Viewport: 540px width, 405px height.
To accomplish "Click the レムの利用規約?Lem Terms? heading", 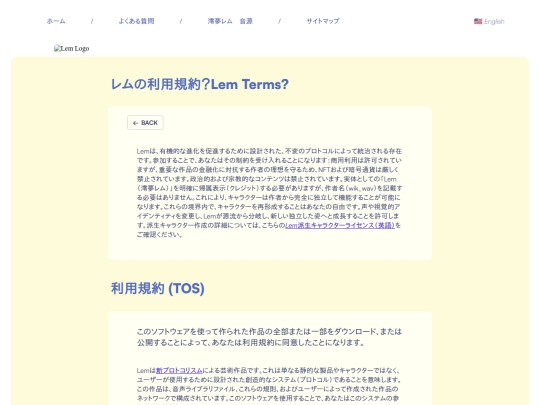I will [199, 84].
